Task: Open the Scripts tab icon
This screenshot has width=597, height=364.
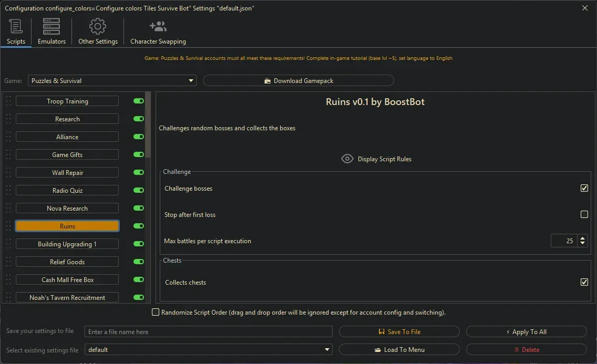Action: pos(16,26)
